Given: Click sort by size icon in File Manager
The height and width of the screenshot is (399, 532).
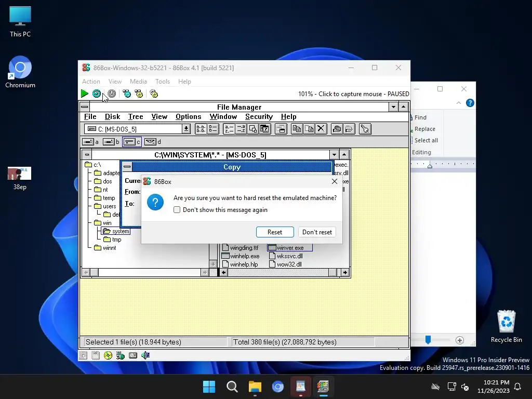Looking at the screenshot, I should point(253,129).
